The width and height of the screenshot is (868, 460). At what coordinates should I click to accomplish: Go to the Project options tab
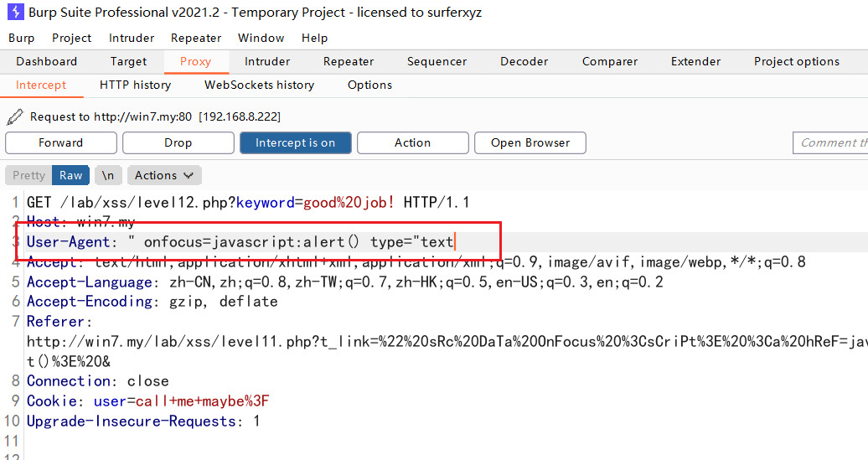click(x=796, y=61)
